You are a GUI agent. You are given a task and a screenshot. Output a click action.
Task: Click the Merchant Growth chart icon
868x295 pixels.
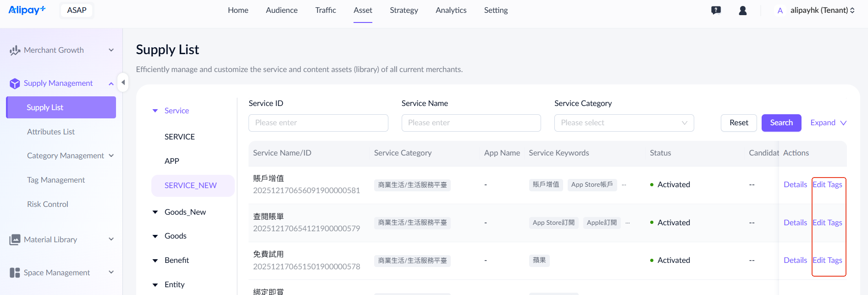tap(15, 50)
